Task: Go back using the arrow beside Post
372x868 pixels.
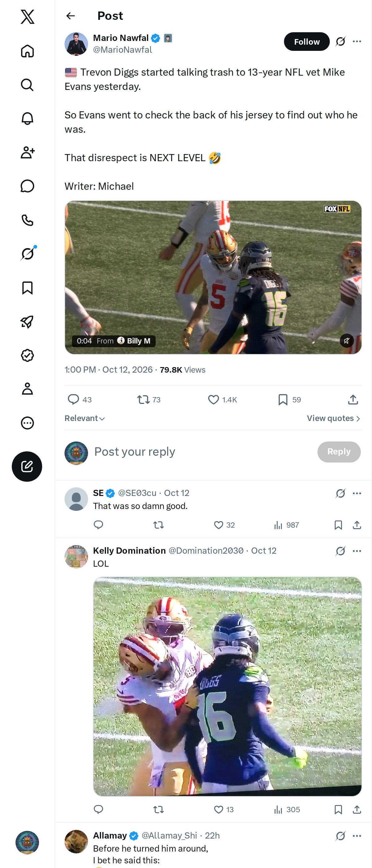Action: [x=70, y=16]
